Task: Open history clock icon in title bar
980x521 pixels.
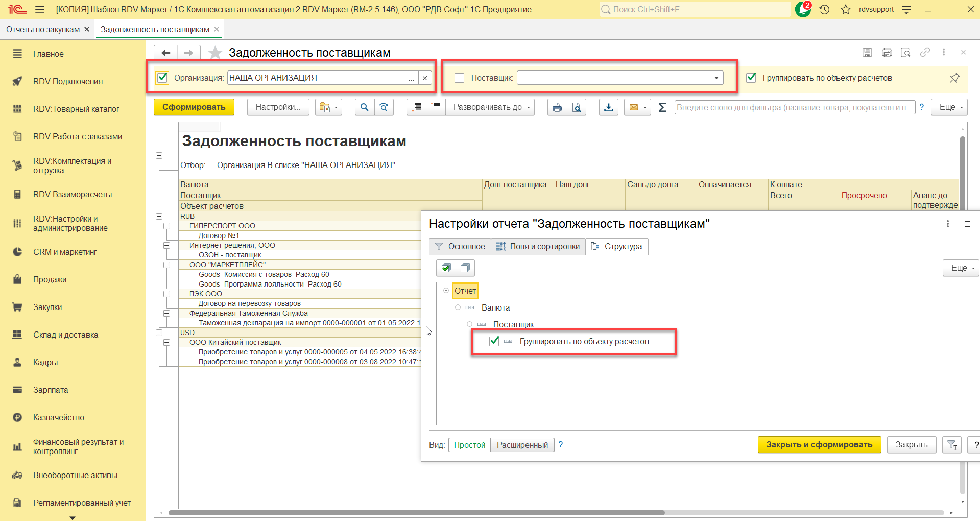Action: [x=824, y=9]
